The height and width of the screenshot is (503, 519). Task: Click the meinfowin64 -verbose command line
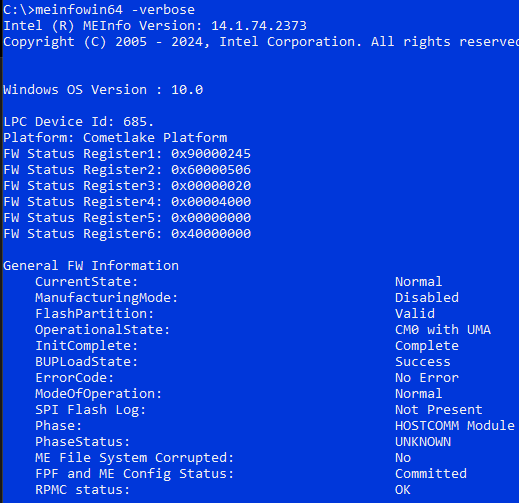(x=99, y=9)
